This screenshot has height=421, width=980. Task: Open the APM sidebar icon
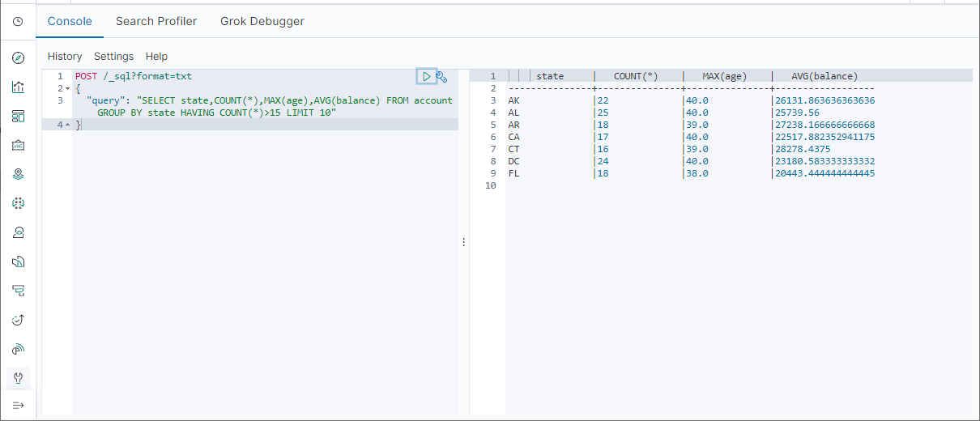pos(18,291)
